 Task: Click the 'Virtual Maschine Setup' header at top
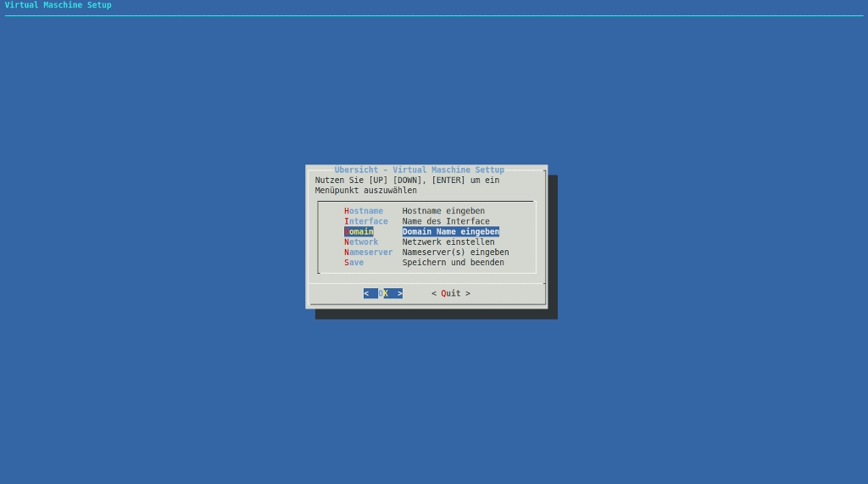click(58, 5)
